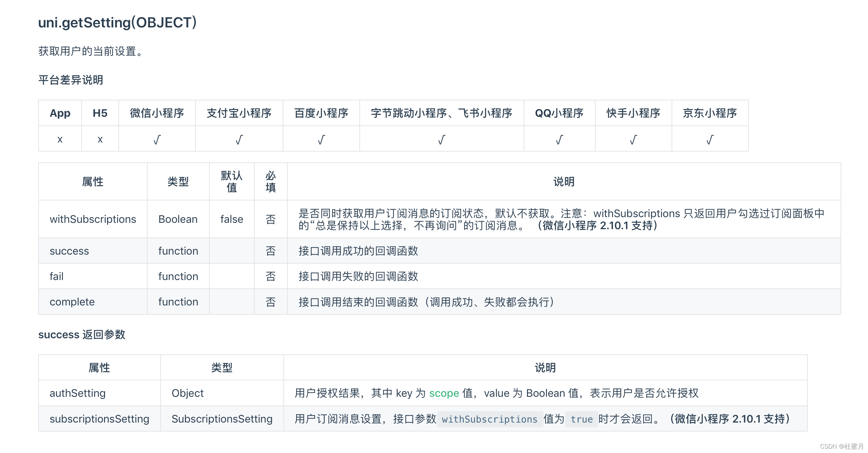
Task: Click the success 返回参数 section heading
Action: coord(82,335)
